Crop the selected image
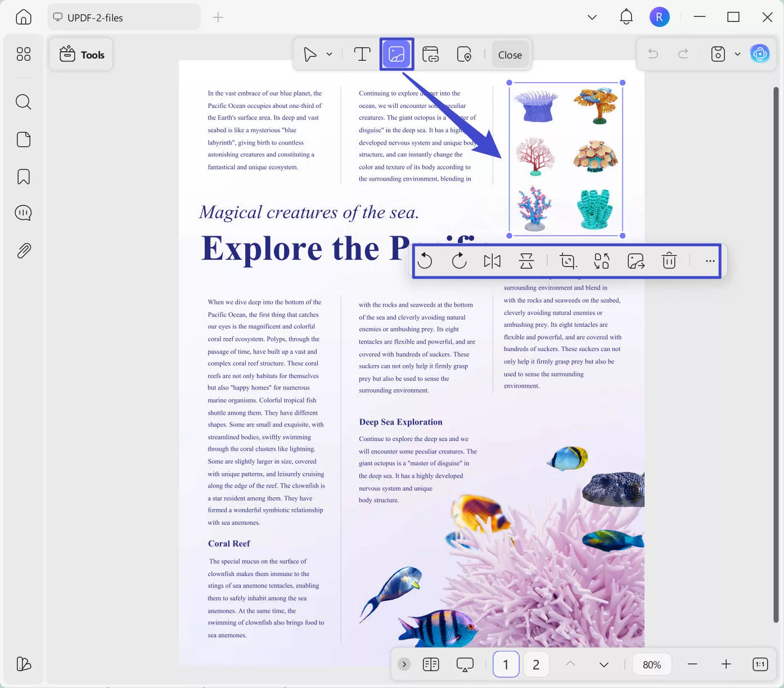Screen dimensions: 784x688 (568, 261)
